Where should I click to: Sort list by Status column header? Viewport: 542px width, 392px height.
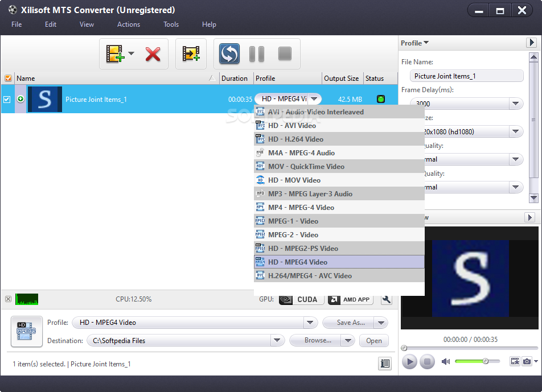tap(380, 79)
